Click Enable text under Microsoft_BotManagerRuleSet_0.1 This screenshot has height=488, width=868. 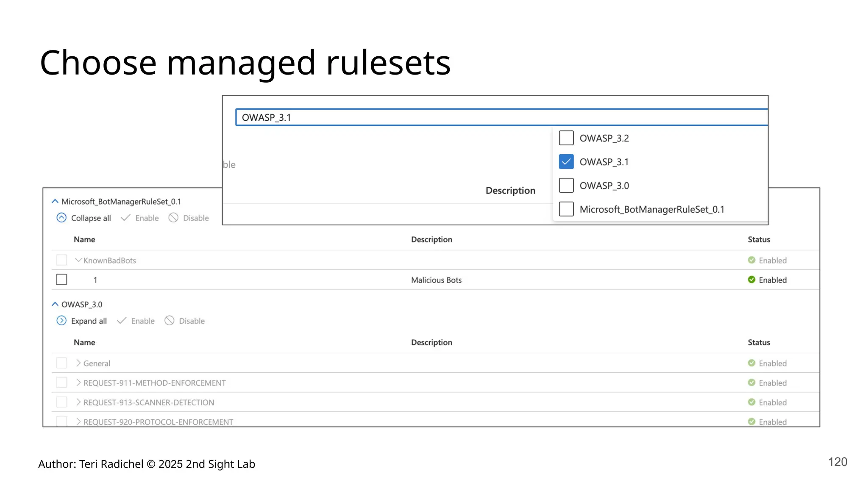pos(147,218)
